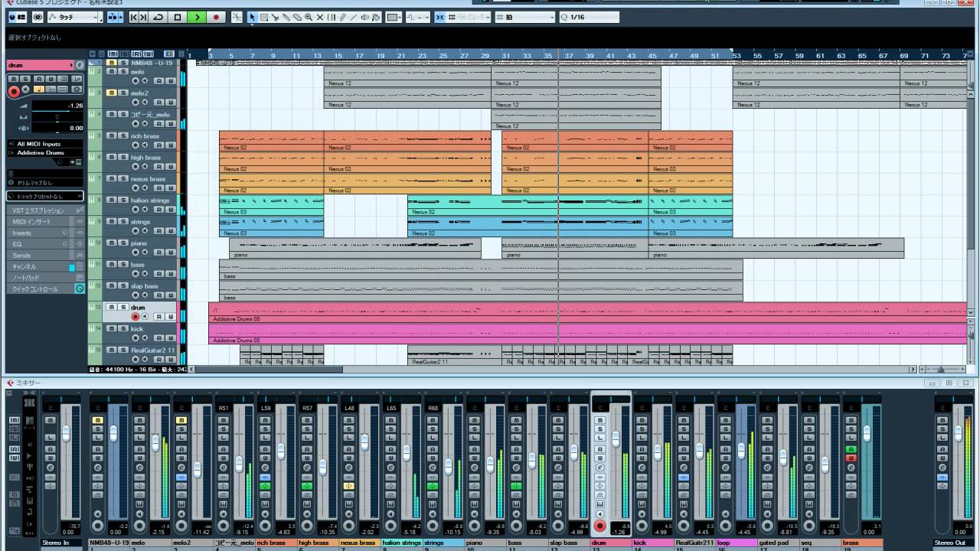This screenshot has width=980, height=551.
Task: Click bar 37 on the timeline ruler
Action: (x=569, y=56)
